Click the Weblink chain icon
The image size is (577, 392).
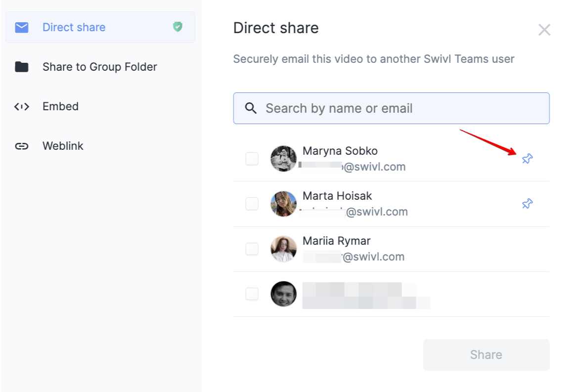[22, 146]
